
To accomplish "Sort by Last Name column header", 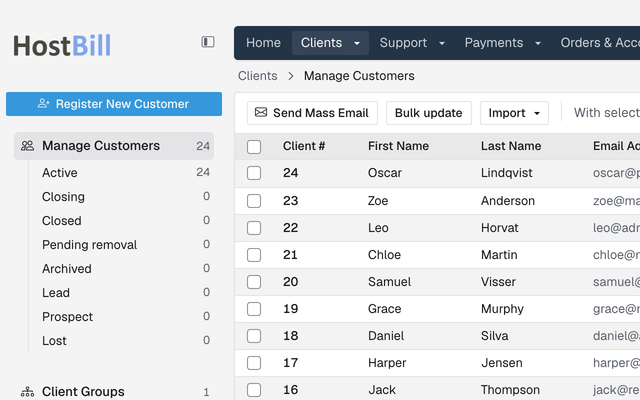I will 511,146.
